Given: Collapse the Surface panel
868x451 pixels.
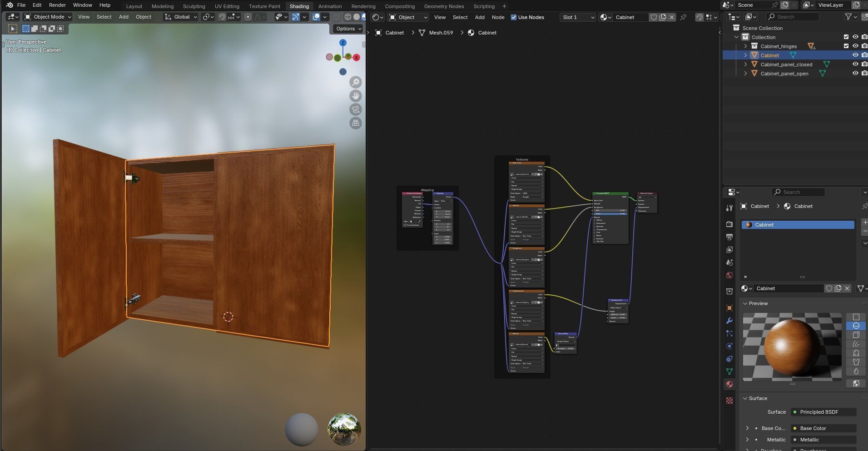Looking at the screenshot, I should pos(745,398).
